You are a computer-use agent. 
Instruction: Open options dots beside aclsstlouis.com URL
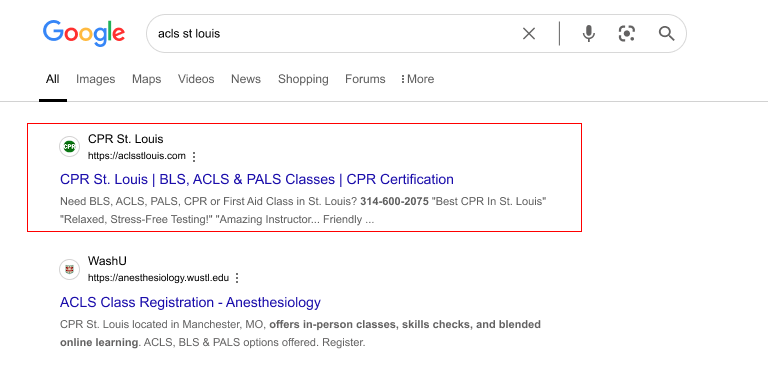click(x=194, y=157)
